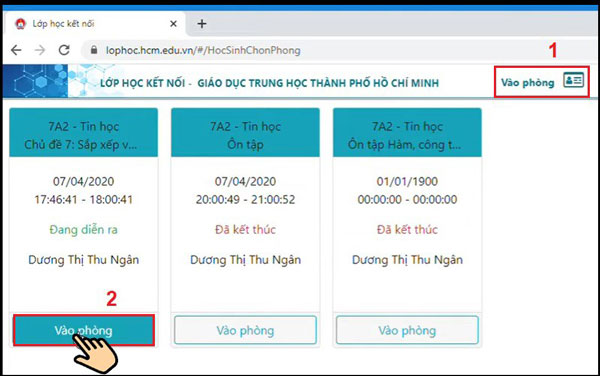Click the date on the Chủ đề 7 card
Image resolution: width=600 pixels, height=376 pixels.
click(83, 181)
